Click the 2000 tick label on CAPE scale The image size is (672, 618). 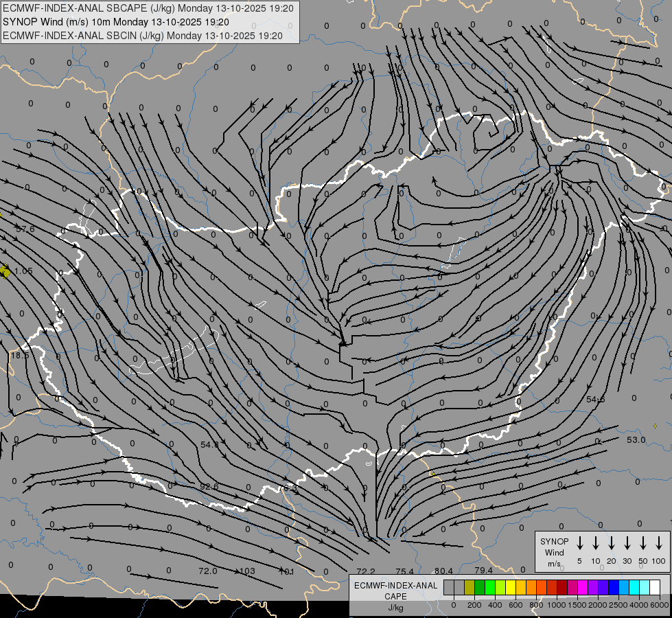pos(598,605)
